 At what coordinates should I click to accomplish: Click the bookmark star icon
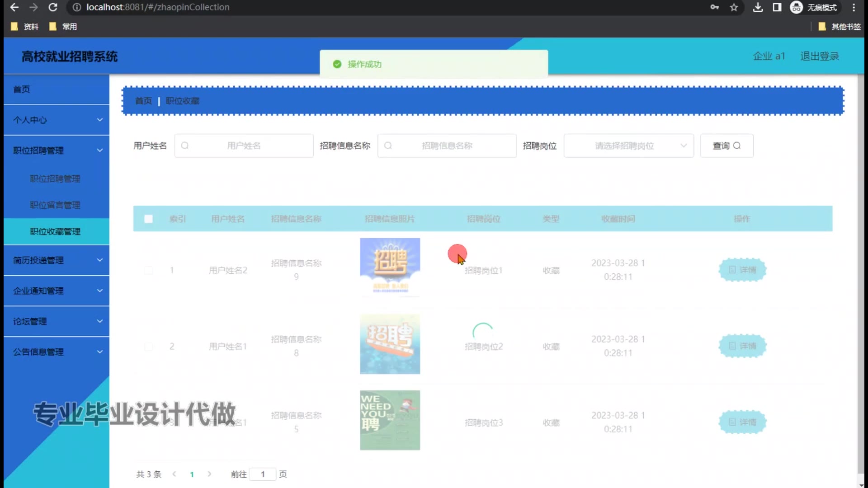click(734, 7)
